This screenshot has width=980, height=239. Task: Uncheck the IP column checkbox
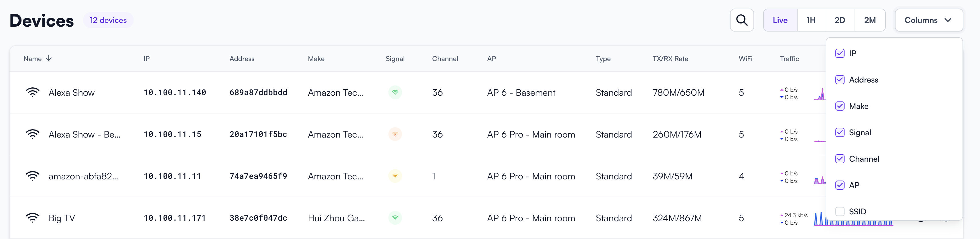(840, 53)
